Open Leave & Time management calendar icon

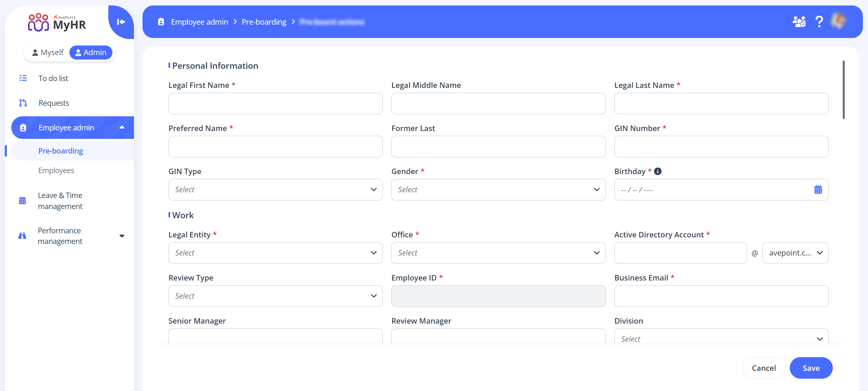[22, 200]
